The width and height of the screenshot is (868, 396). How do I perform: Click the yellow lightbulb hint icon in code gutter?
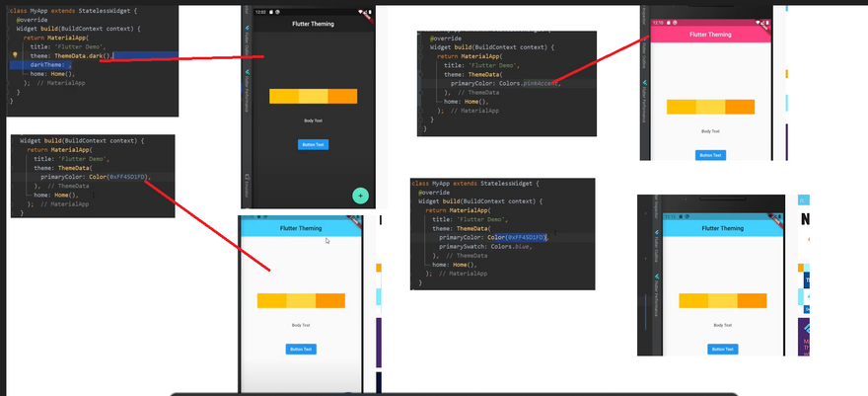15,56
